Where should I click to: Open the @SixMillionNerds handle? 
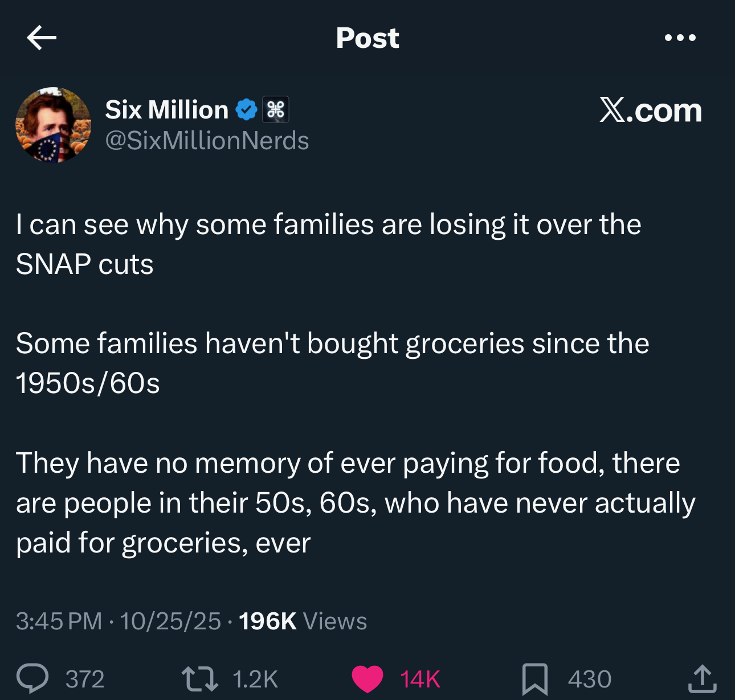tap(207, 141)
